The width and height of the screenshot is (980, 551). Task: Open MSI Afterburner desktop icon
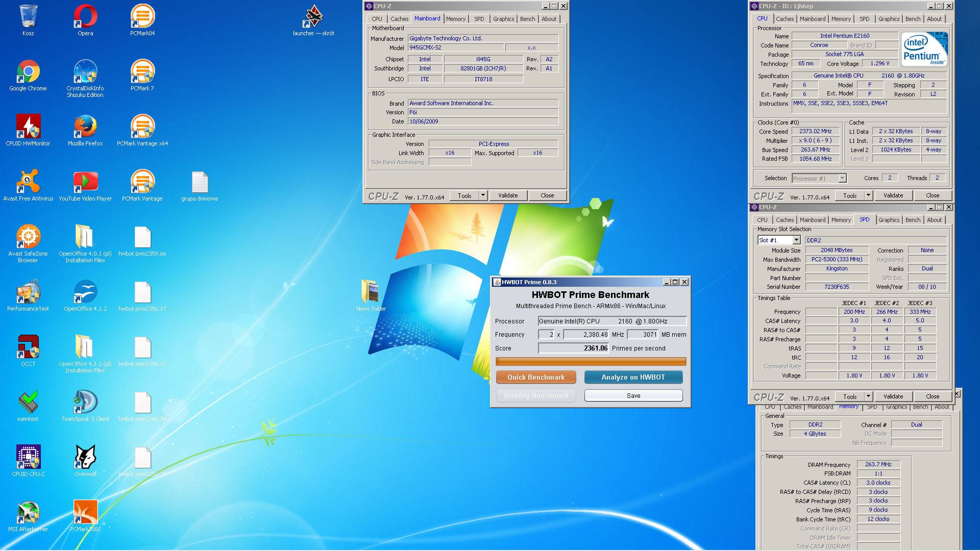pos(28,516)
